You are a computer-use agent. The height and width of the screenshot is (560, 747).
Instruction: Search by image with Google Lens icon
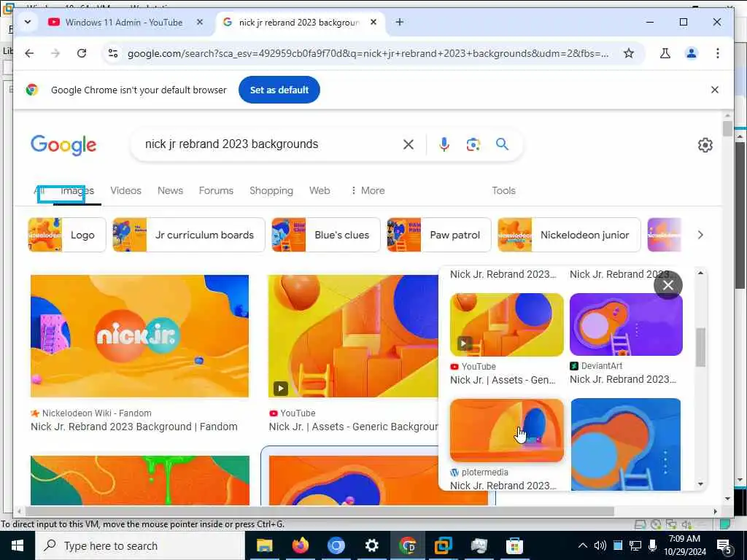[473, 144]
